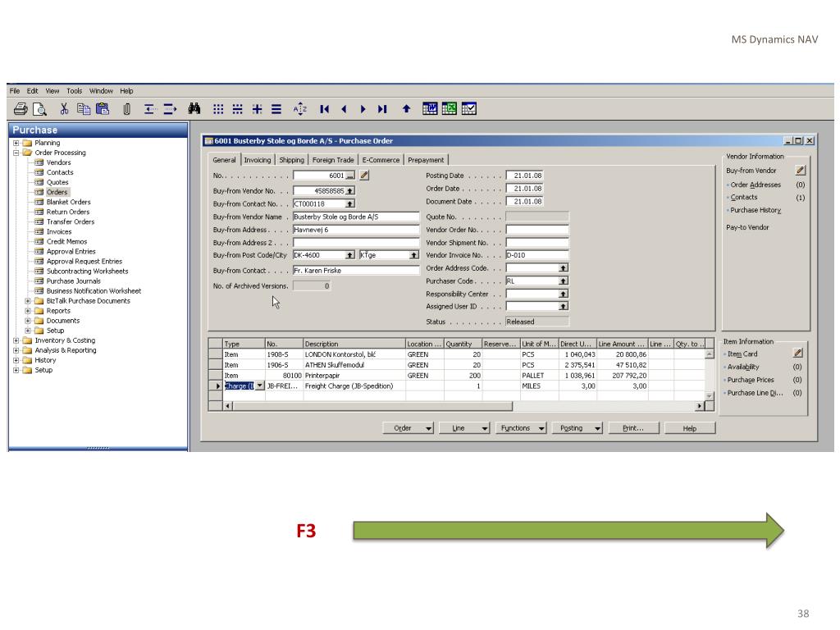Click the Send to Word toolbar icon
840x630 pixels.
(430, 109)
